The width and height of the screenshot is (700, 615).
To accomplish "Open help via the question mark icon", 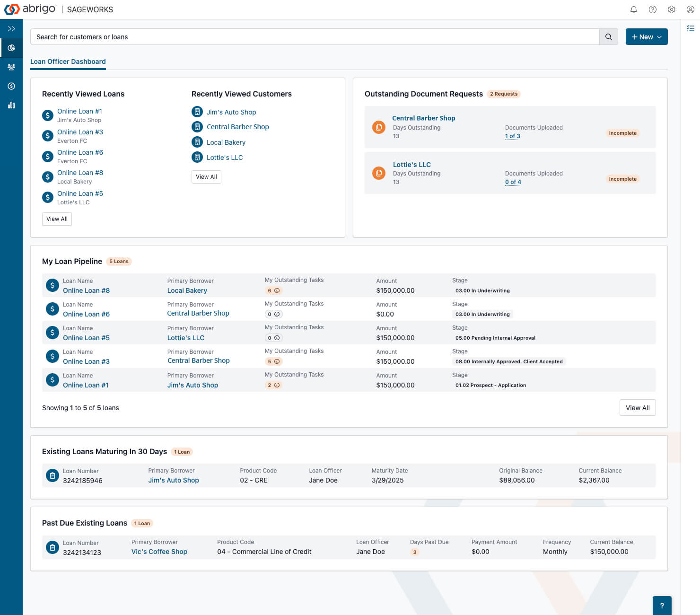I will point(653,9).
